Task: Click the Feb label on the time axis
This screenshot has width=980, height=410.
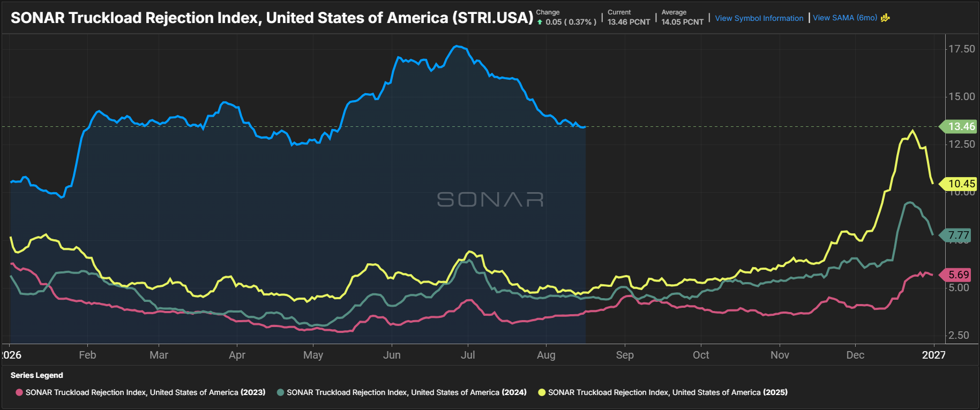Action: click(x=87, y=355)
